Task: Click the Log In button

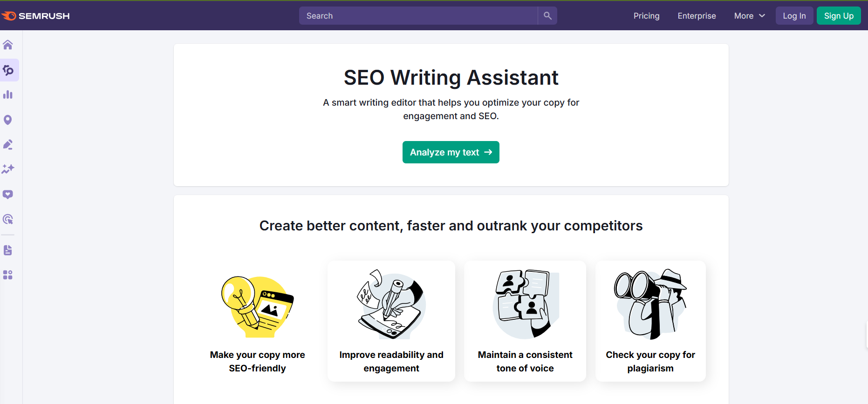Action: pyautogui.click(x=794, y=15)
